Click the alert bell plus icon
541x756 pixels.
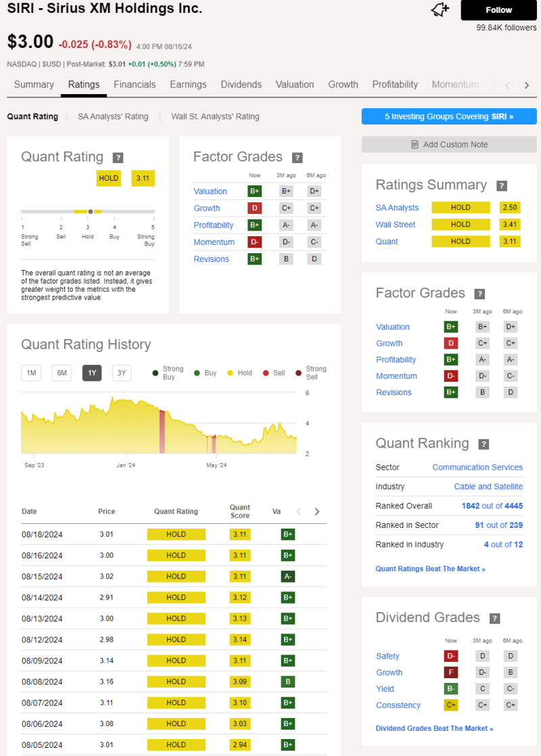[x=440, y=9]
